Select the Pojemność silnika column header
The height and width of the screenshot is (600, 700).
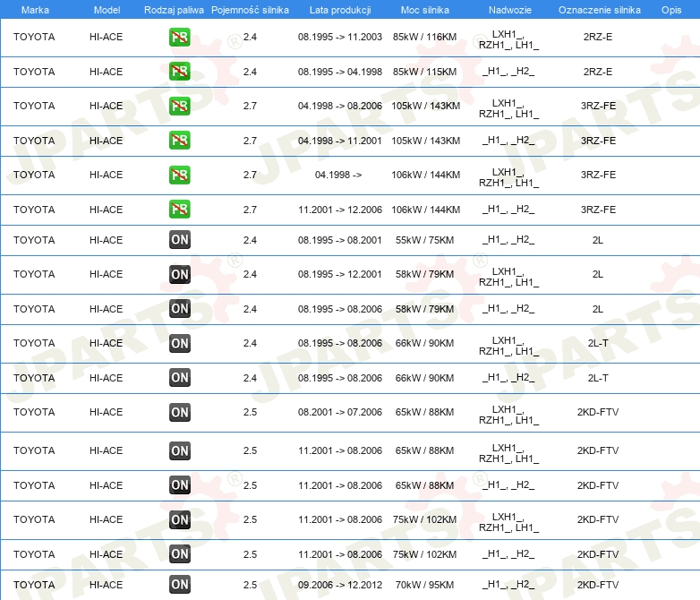pos(250,9)
